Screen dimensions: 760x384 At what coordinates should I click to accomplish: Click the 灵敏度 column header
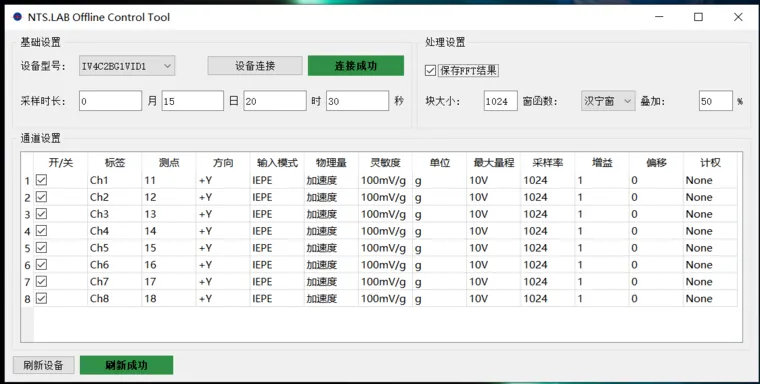385,163
